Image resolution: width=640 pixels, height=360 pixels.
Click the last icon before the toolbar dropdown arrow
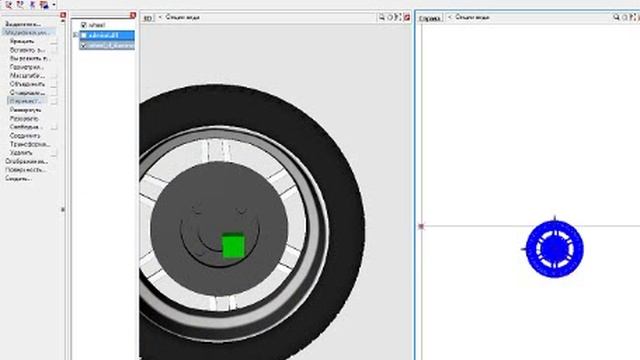point(44,4)
